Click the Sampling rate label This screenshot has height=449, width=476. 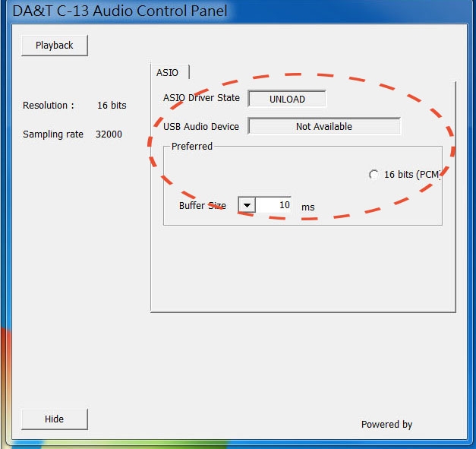(x=53, y=134)
